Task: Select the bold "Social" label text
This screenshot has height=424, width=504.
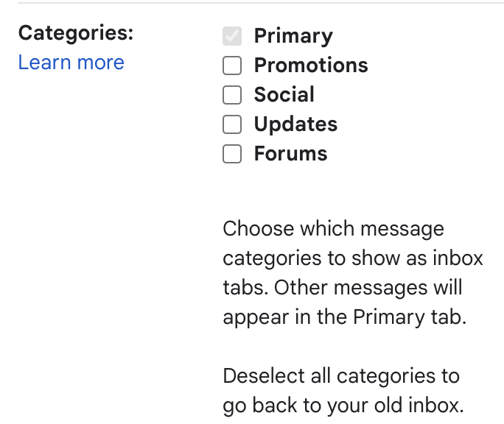Action: point(284,95)
